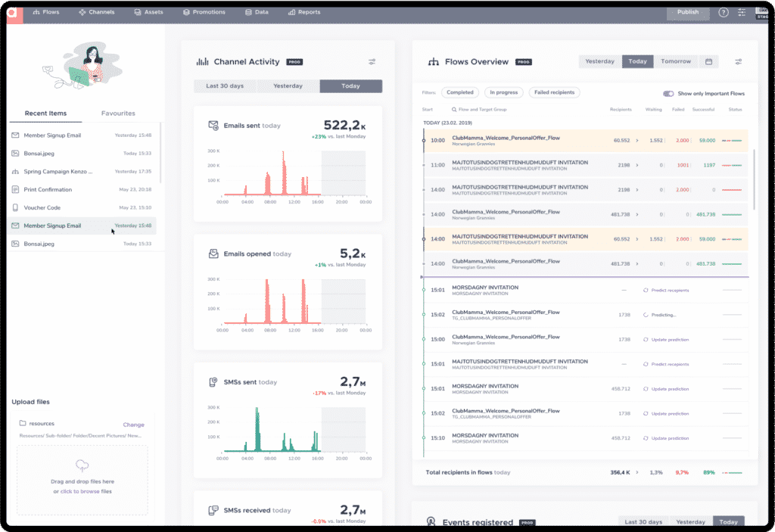Click the document icon beside Print Confirmation

tap(15, 189)
